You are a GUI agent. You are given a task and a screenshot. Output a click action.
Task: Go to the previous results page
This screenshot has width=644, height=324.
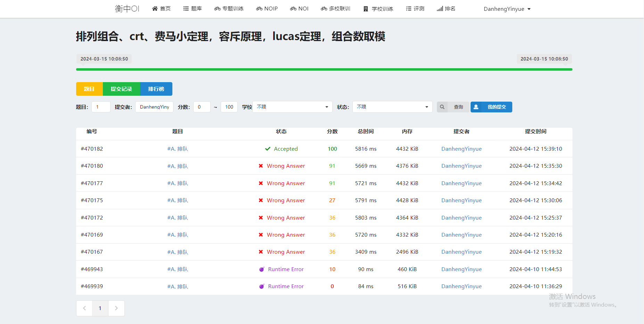84,308
